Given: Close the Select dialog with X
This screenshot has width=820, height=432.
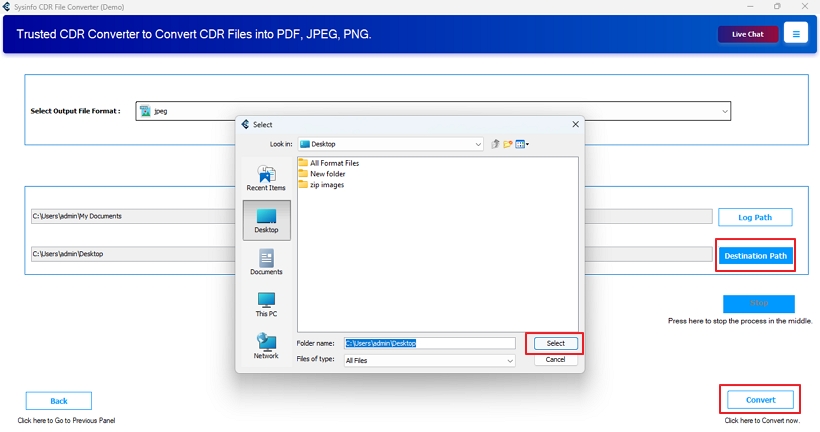Looking at the screenshot, I should (x=575, y=124).
